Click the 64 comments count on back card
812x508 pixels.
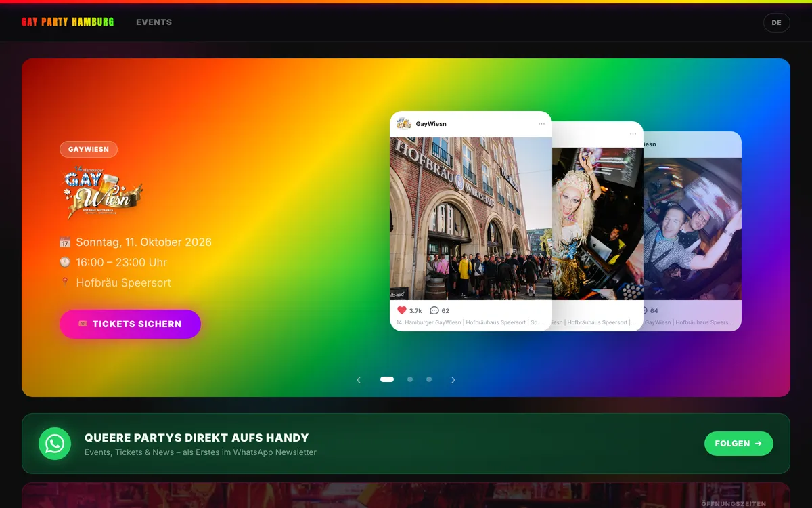click(x=654, y=310)
